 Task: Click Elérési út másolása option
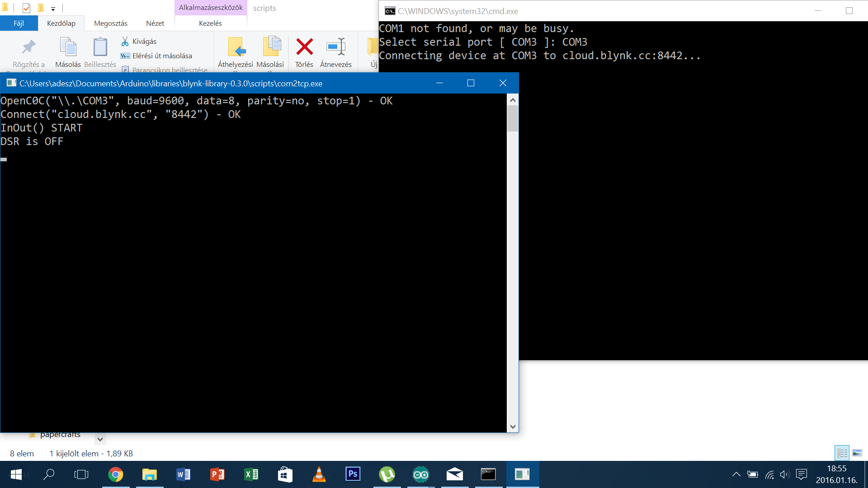(x=156, y=56)
